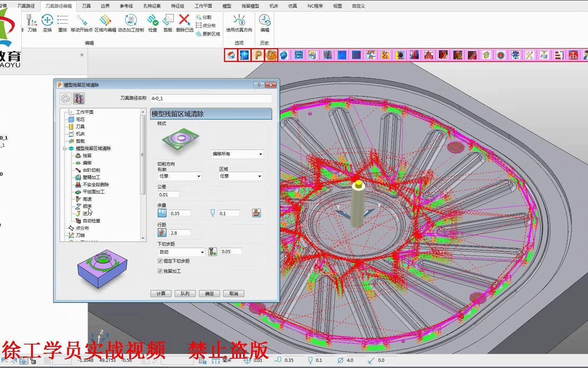Open the 偏移所有 style dropdown
The height and width of the screenshot is (368, 588).
[x=237, y=154]
